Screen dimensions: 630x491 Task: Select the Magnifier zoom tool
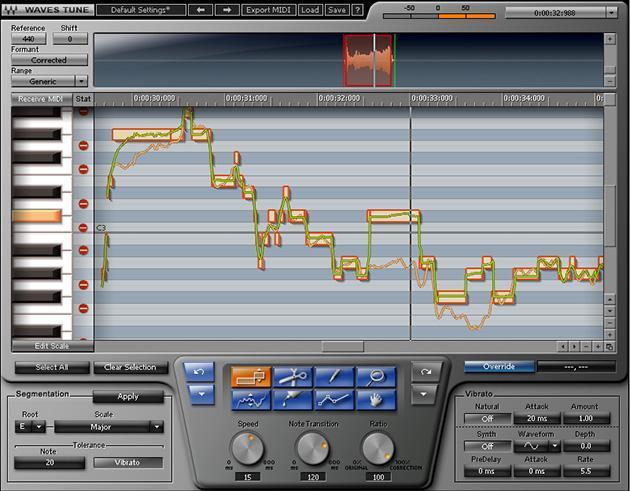point(375,376)
